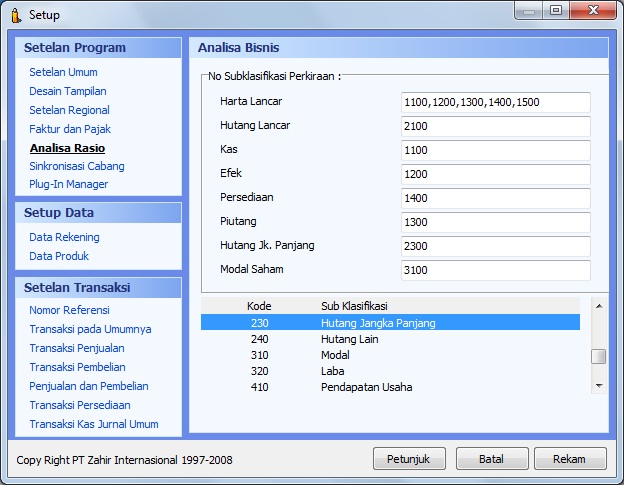Focus the Modal Saham input field
The height and width of the screenshot is (485, 624).
coord(495,270)
